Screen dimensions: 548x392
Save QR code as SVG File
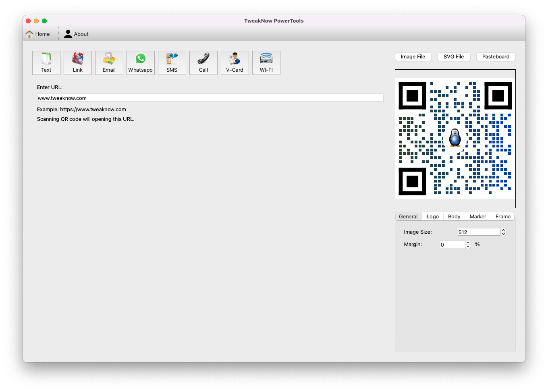tap(454, 57)
